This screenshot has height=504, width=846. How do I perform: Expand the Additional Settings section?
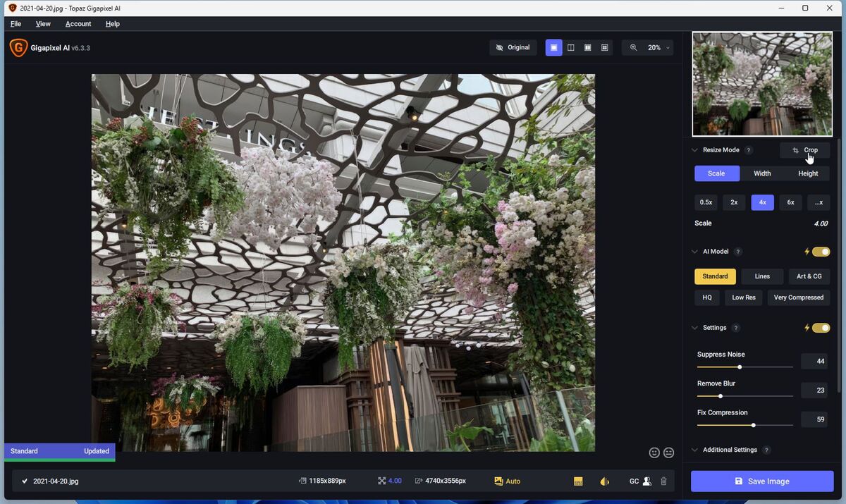click(x=694, y=450)
